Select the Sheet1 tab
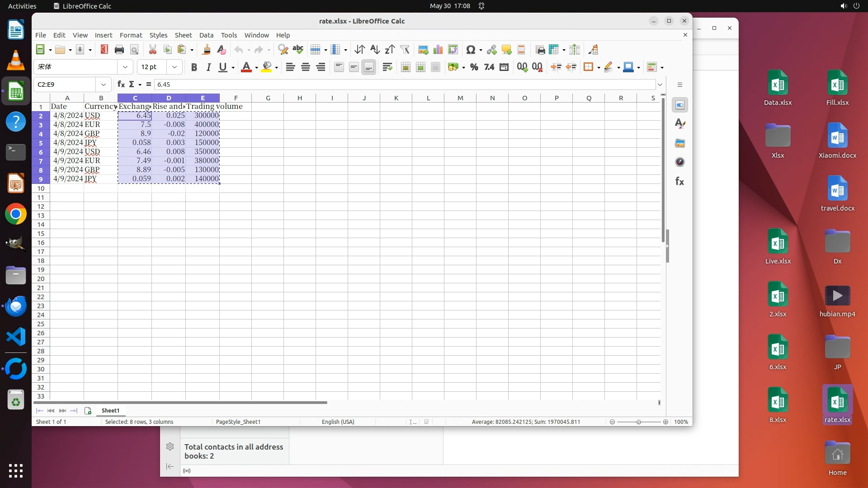The width and height of the screenshot is (868, 488). tap(110, 410)
